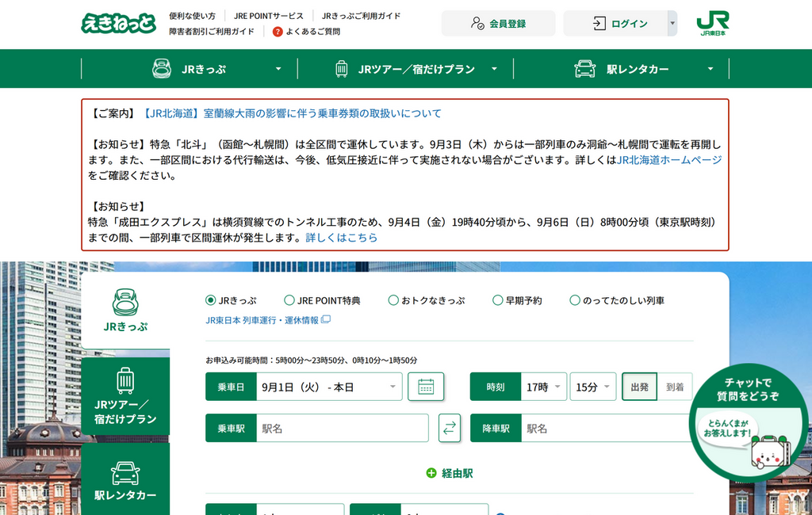Screen dimensions: 812x515
Task: Select the 早期予約 radio option
Action: pos(497,300)
